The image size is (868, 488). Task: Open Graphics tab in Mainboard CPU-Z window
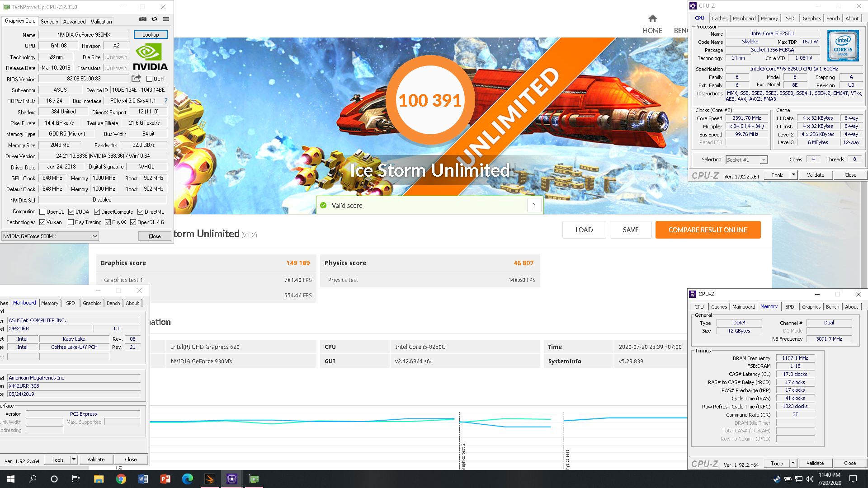click(92, 303)
